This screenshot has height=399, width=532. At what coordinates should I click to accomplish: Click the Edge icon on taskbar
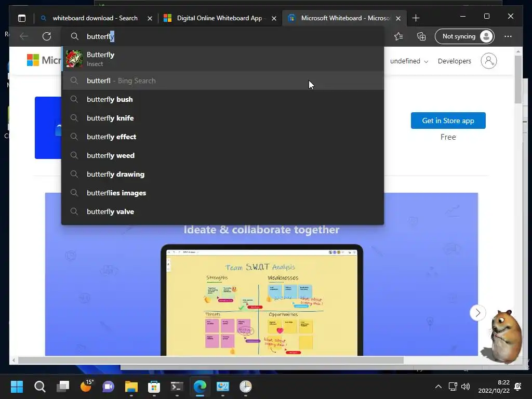(x=200, y=387)
